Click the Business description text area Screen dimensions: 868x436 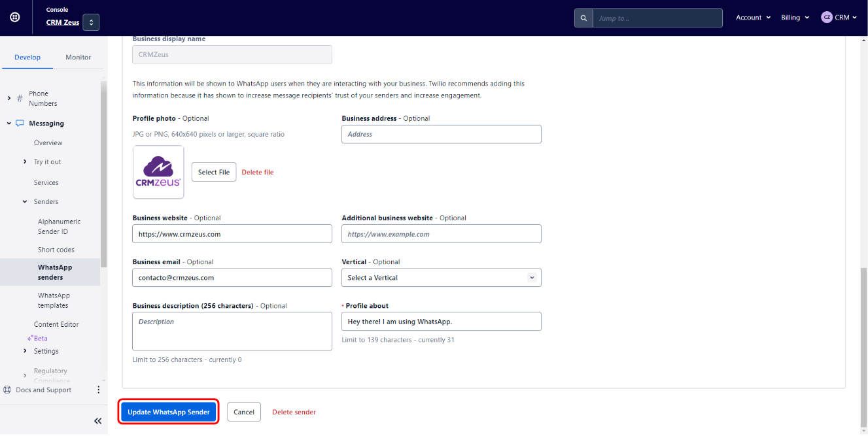pos(232,331)
